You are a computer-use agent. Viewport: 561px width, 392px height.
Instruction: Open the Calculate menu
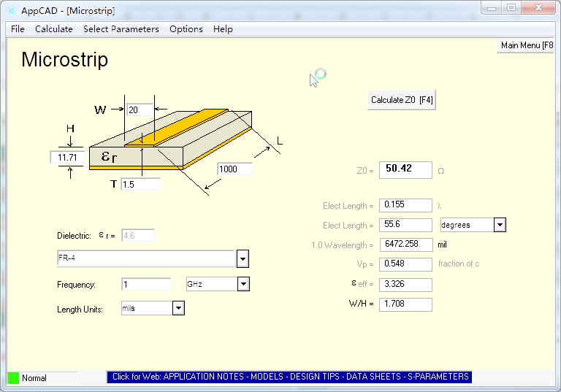point(53,29)
